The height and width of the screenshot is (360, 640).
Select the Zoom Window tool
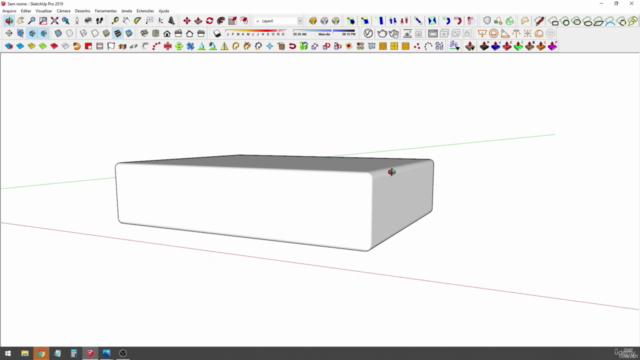point(43,21)
